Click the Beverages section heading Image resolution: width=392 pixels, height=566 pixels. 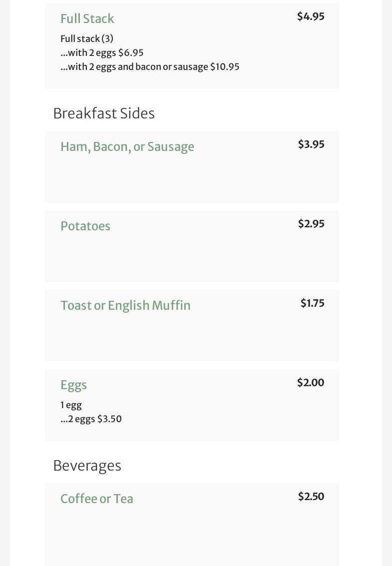point(87,466)
